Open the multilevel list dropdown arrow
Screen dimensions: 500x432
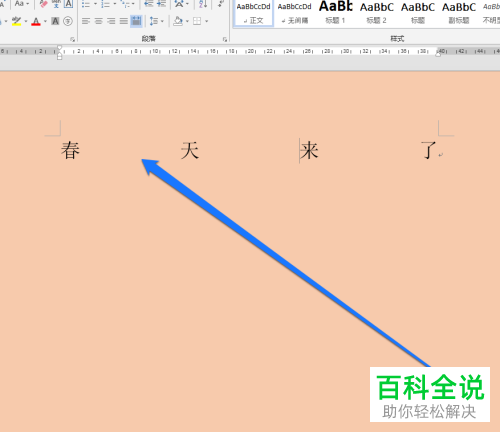point(133,4)
